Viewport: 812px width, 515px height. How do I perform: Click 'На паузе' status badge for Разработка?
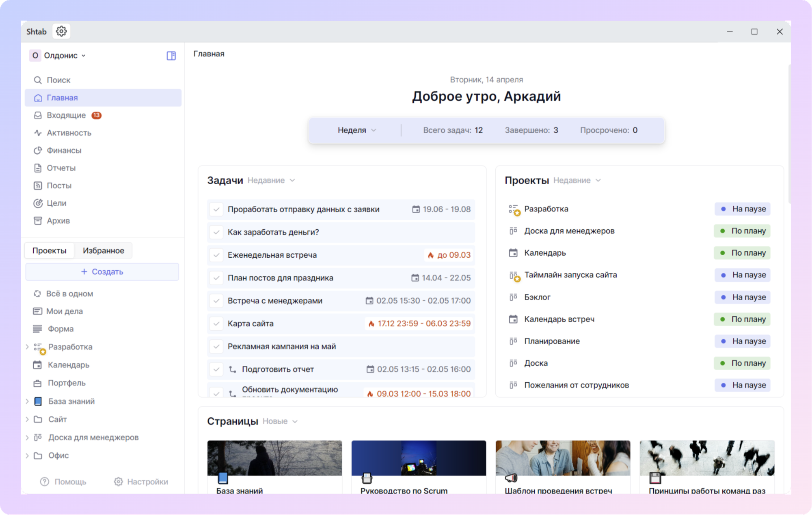742,209
